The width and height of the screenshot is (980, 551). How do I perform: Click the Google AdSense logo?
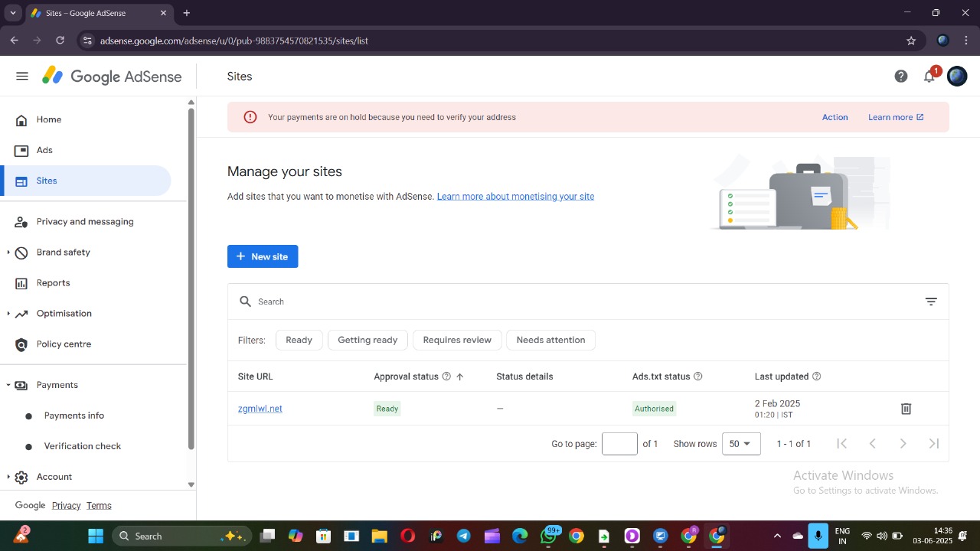point(112,77)
